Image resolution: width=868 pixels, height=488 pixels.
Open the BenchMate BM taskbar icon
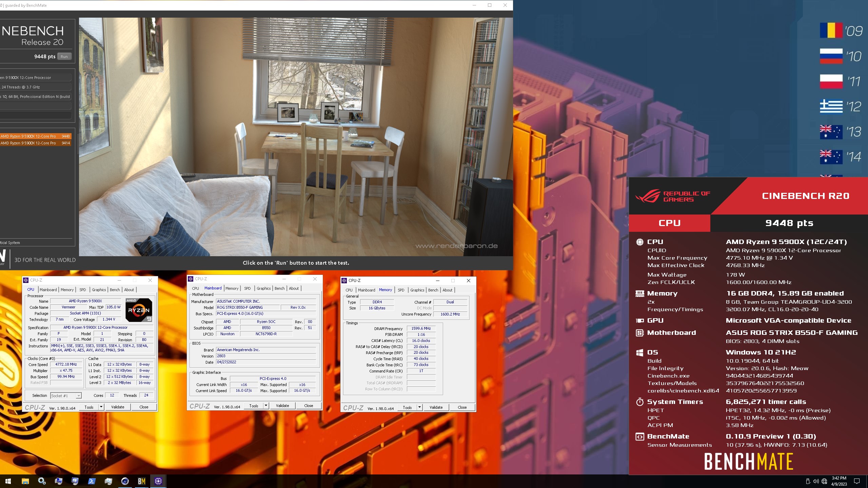[x=141, y=481]
